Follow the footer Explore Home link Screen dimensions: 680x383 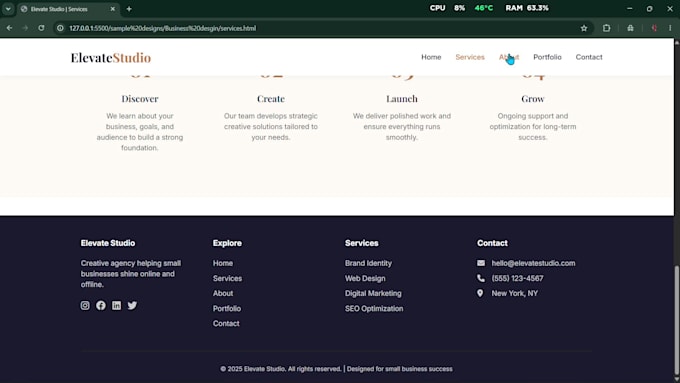(x=222, y=263)
